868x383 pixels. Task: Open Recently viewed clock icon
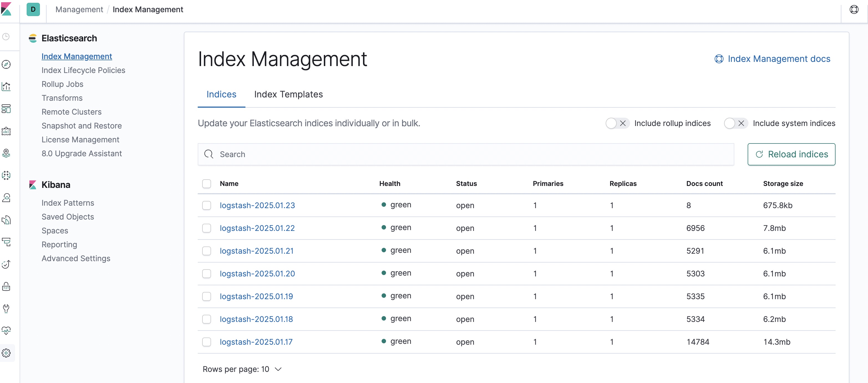pyautogui.click(x=6, y=36)
